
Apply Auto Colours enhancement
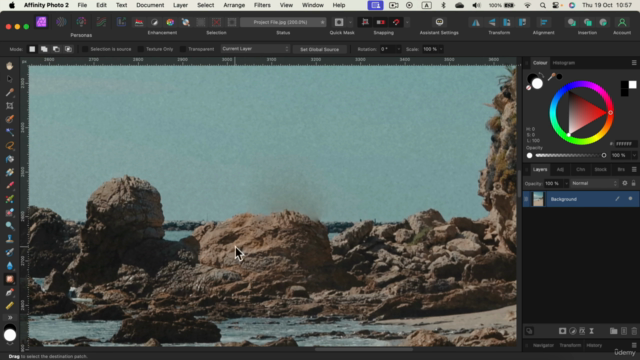[170, 22]
